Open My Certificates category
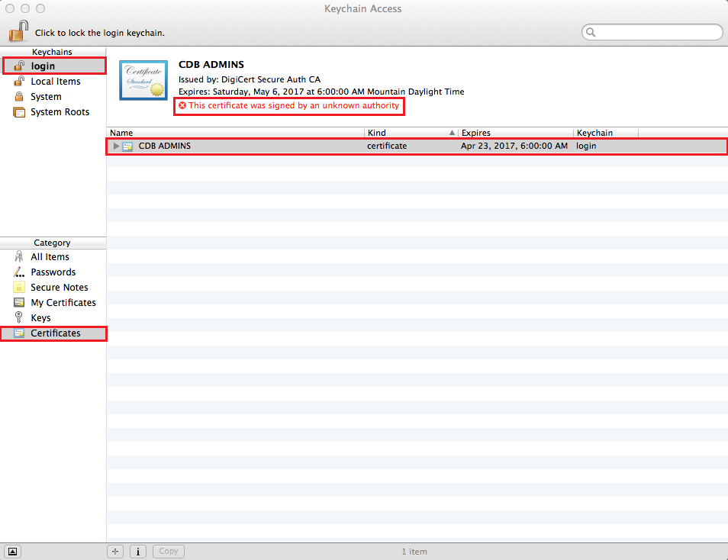This screenshot has height=560, width=728. coord(63,303)
